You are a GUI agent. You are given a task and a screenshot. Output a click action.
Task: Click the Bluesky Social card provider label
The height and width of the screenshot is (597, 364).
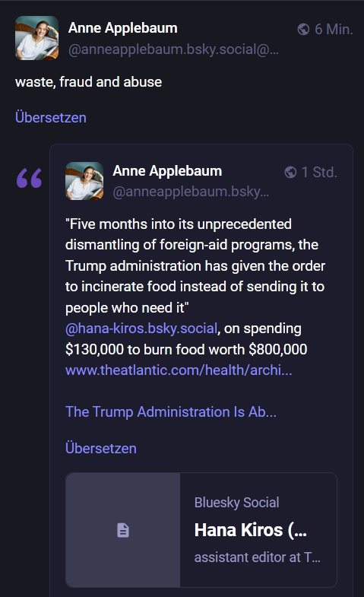pyautogui.click(x=236, y=503)
